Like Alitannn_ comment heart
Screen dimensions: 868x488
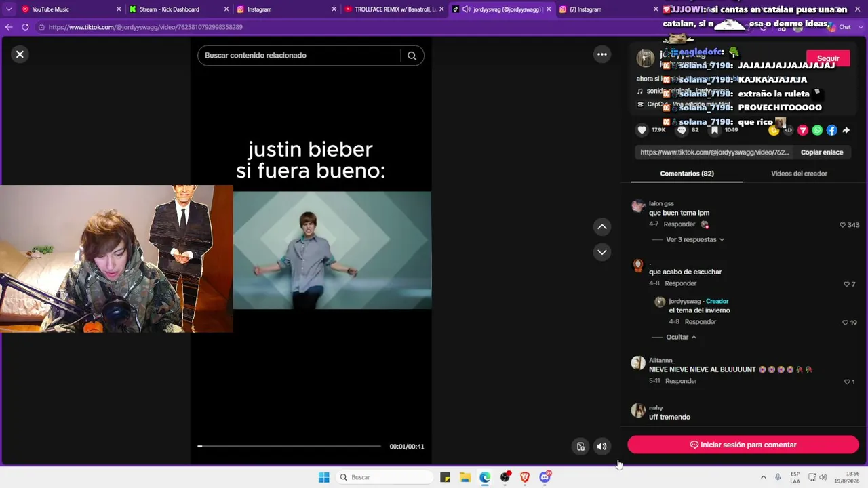(846, 382)
